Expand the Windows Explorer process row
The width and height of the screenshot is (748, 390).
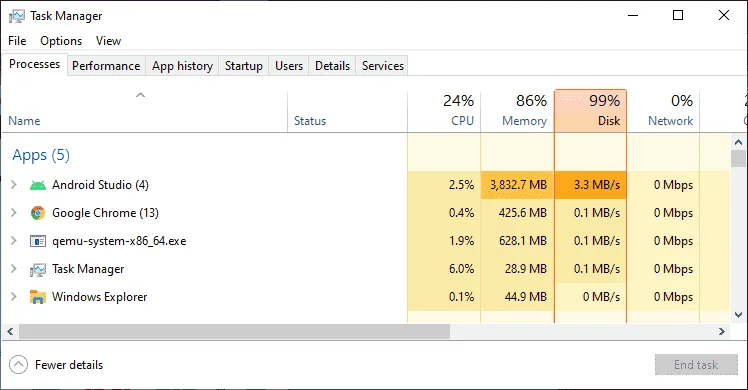[x=14, y=297]
